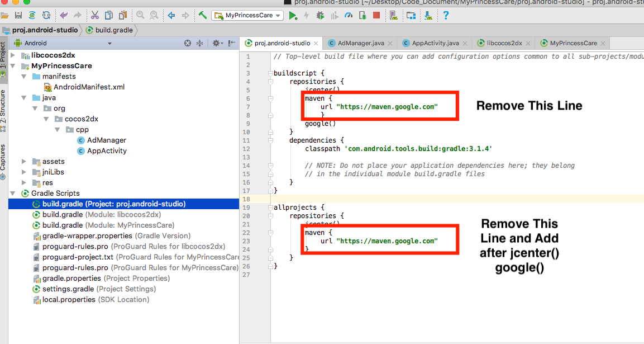Click the green Run app button
The width and height of the screenshot is (644, 344).
click(293, 16)
